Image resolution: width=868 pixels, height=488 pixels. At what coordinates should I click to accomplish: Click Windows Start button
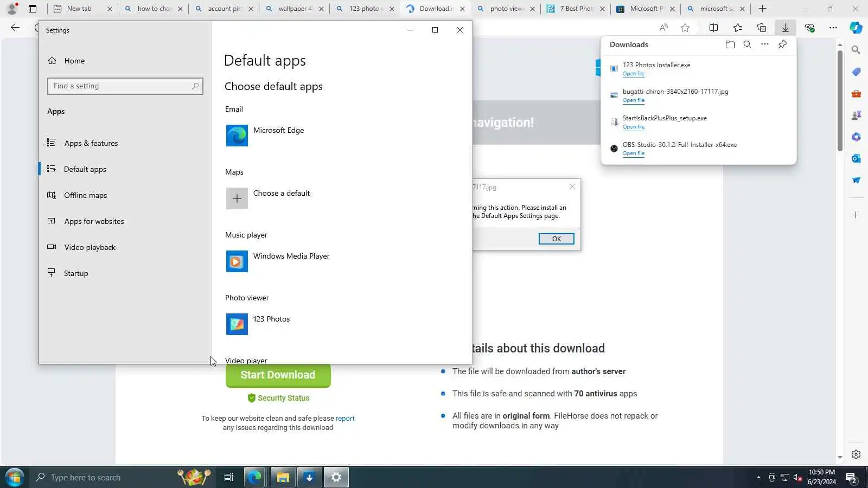pos(15,478)
